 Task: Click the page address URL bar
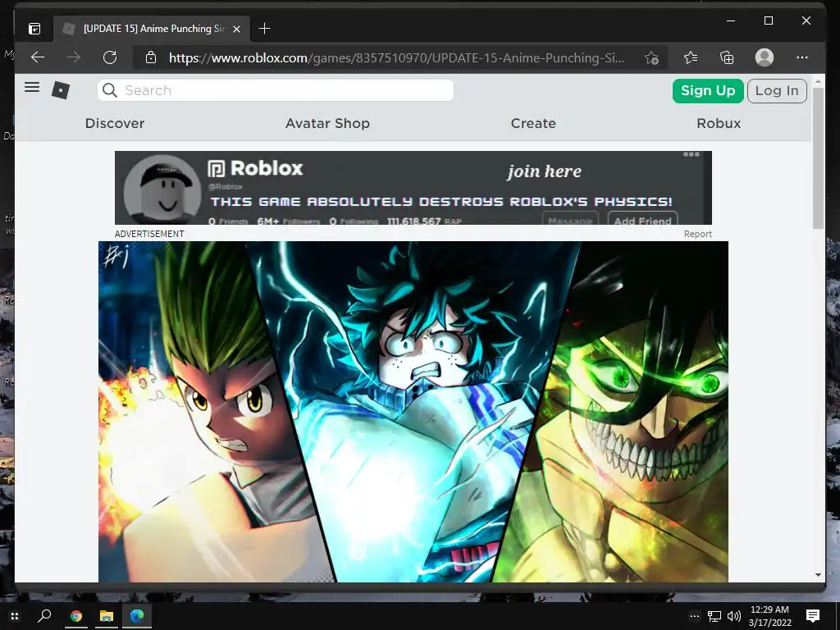coord(396,58)
